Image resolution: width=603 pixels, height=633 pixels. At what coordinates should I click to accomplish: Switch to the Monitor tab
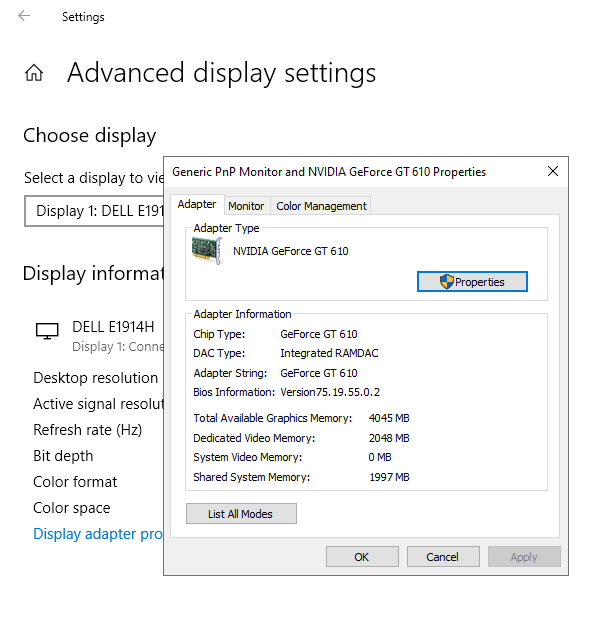[x=246, y=206]
